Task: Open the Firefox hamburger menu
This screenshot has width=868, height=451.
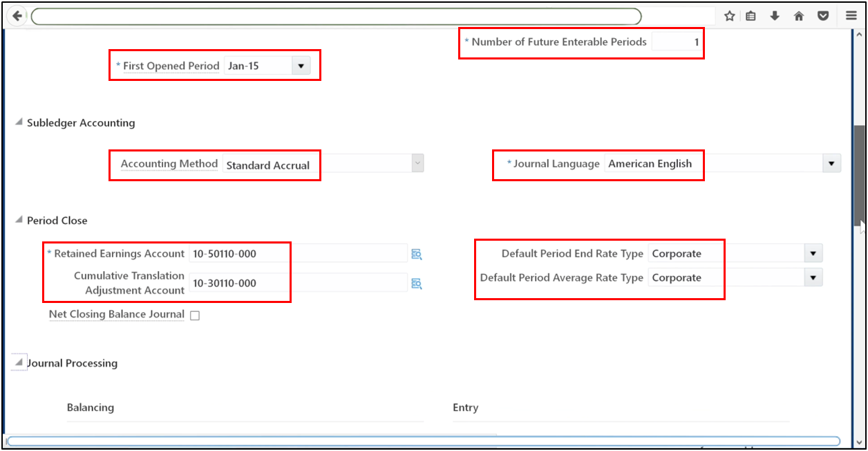Action: coord(851,15)
